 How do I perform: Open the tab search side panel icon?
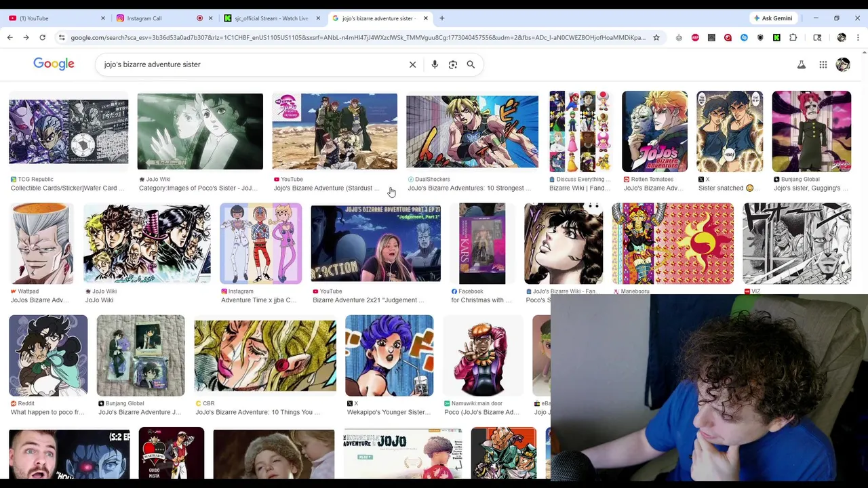coord(817,37)
